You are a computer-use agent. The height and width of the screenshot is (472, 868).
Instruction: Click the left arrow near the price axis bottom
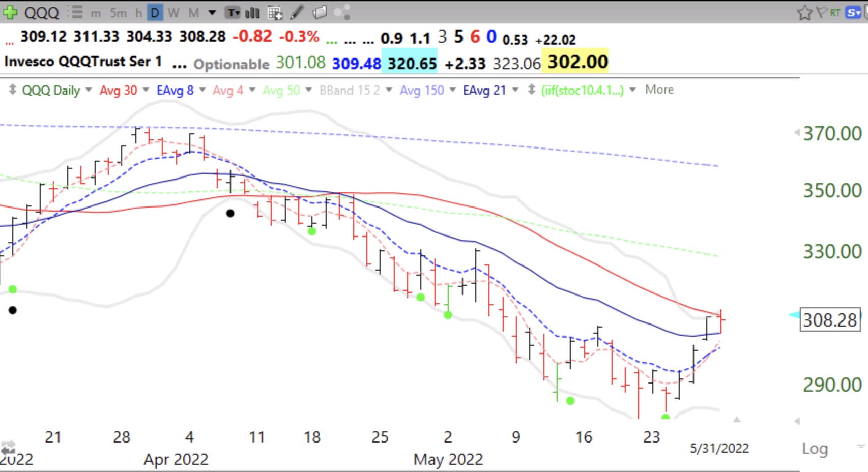[797, 421]
